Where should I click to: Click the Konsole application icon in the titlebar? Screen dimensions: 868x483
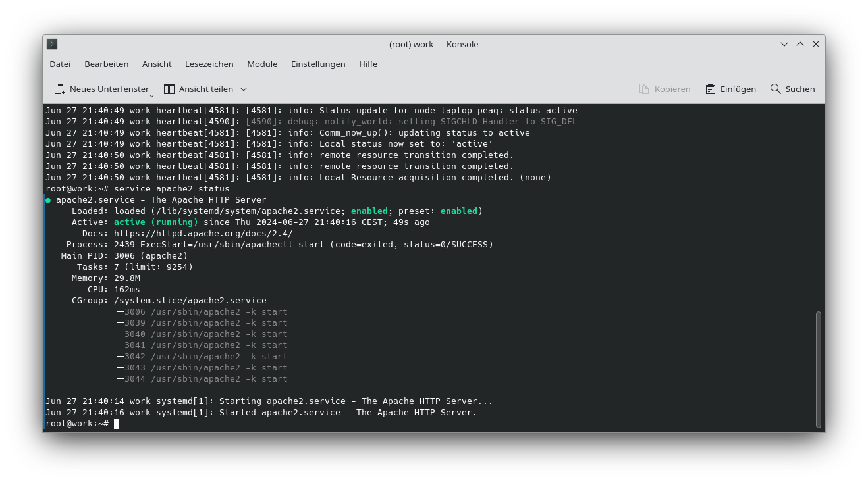(x=51, y=44)
